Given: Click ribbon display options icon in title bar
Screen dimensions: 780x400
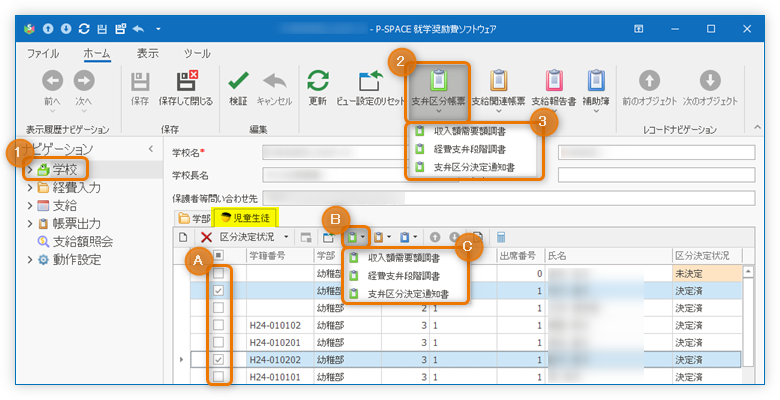Looking at the screenshot, I should 639,29.
